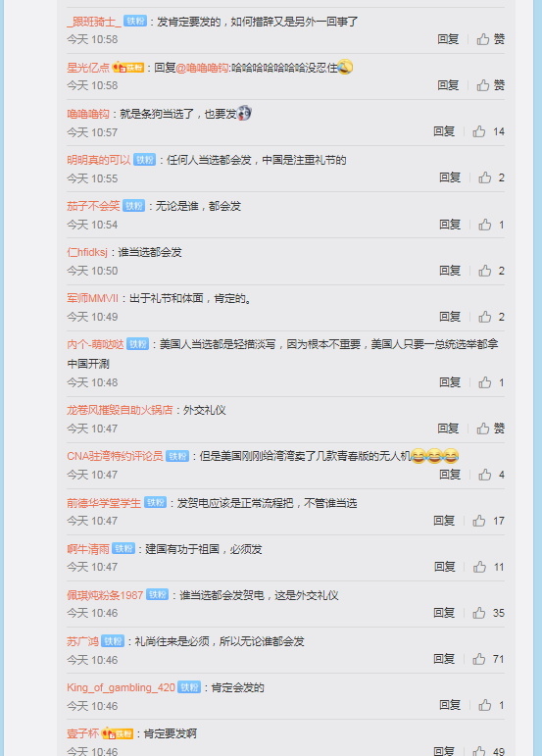Thumbs-up the comment by _眼斑骑士_

tap(490, 39)
